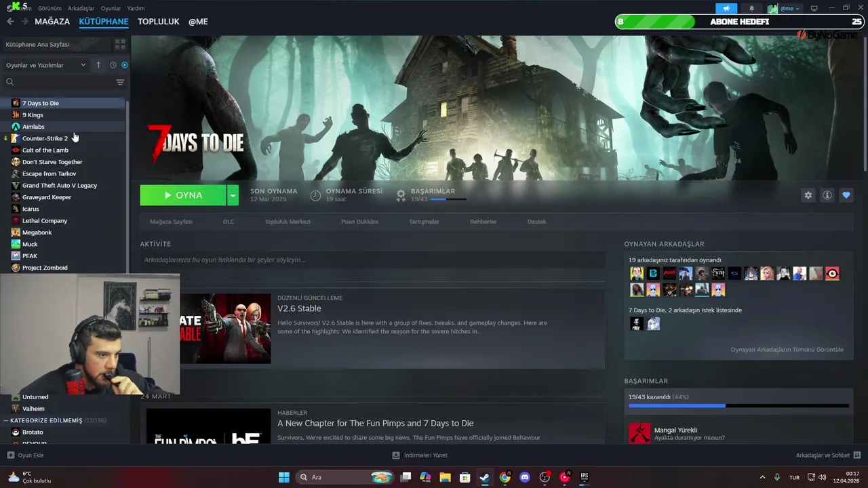The height and width of the screenshot is (488, 868).
Task: Open the announcements megaphone icon
Action: [x=726, y=8]
